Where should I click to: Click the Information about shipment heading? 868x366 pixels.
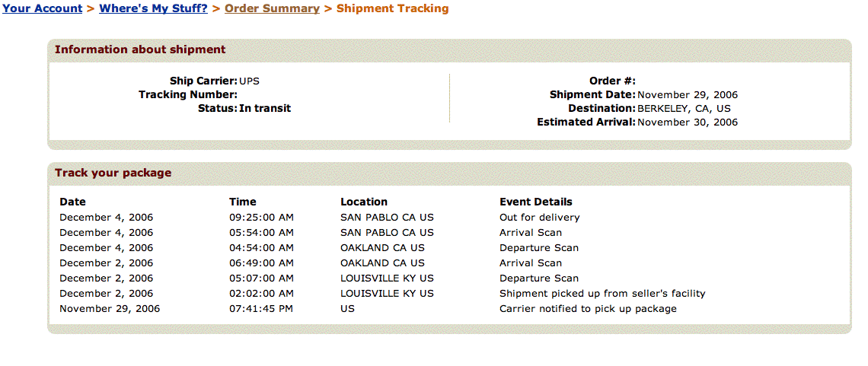(x=140, y=49)
